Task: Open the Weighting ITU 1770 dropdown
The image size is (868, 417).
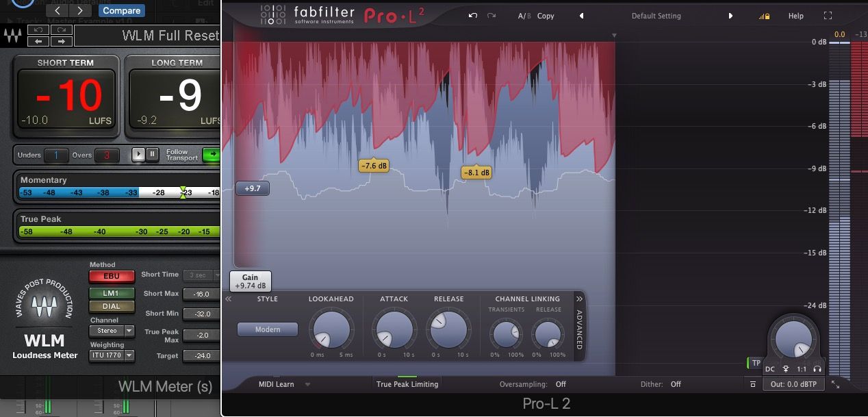Action: click(x=112, y=355)
